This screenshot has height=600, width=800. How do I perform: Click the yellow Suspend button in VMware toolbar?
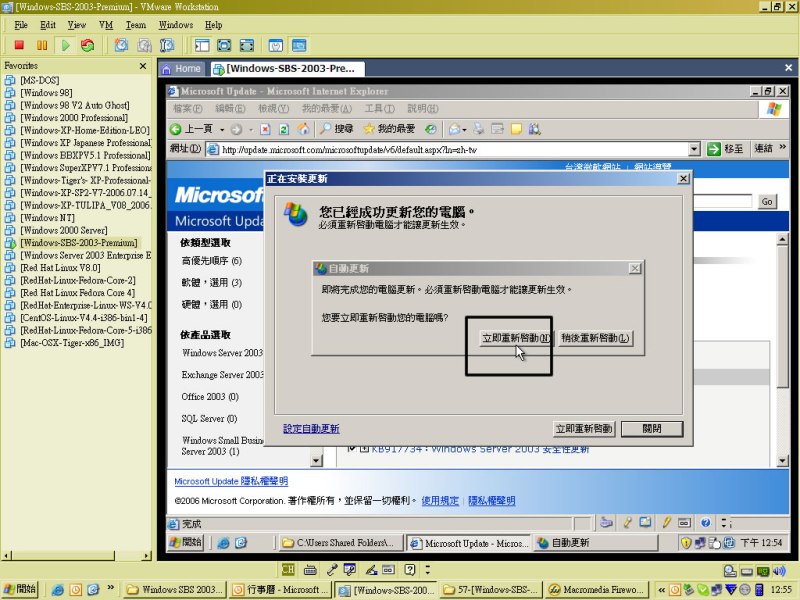[x=42, y=45]
